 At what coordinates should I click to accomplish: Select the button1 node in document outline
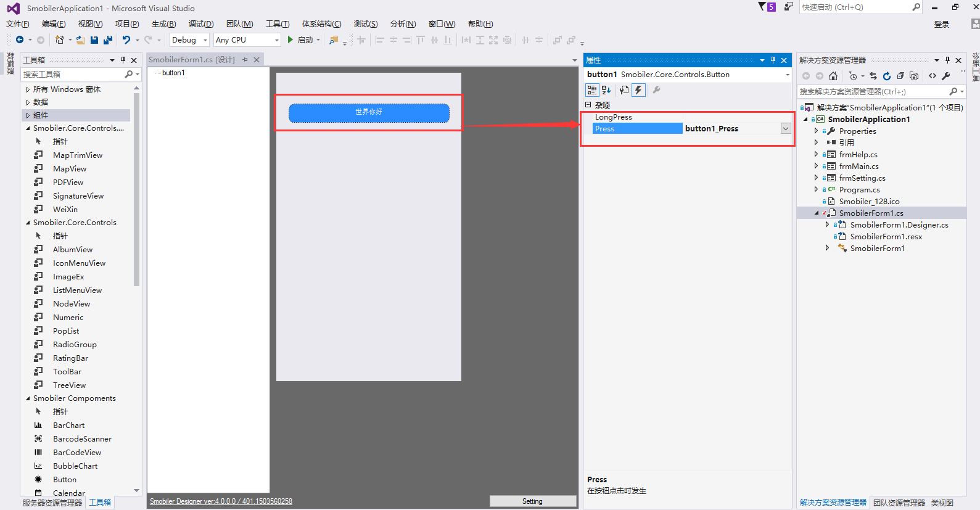pyautogui.click(x=173, y=73)
